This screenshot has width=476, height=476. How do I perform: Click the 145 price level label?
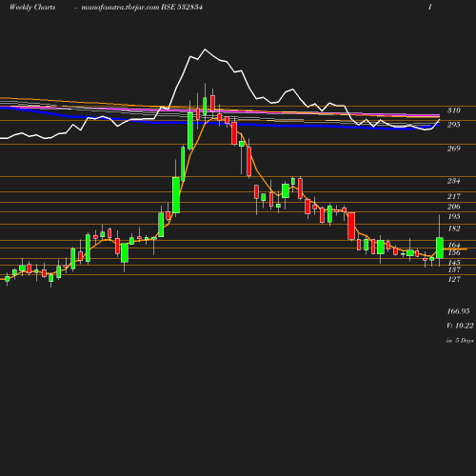coord(454,263)
